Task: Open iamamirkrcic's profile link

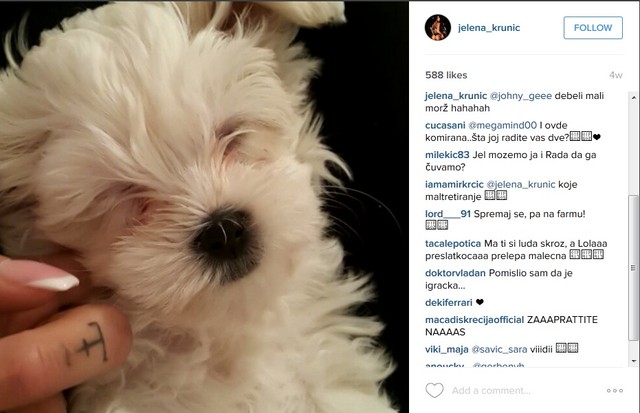Action: [x=454, y=184]
